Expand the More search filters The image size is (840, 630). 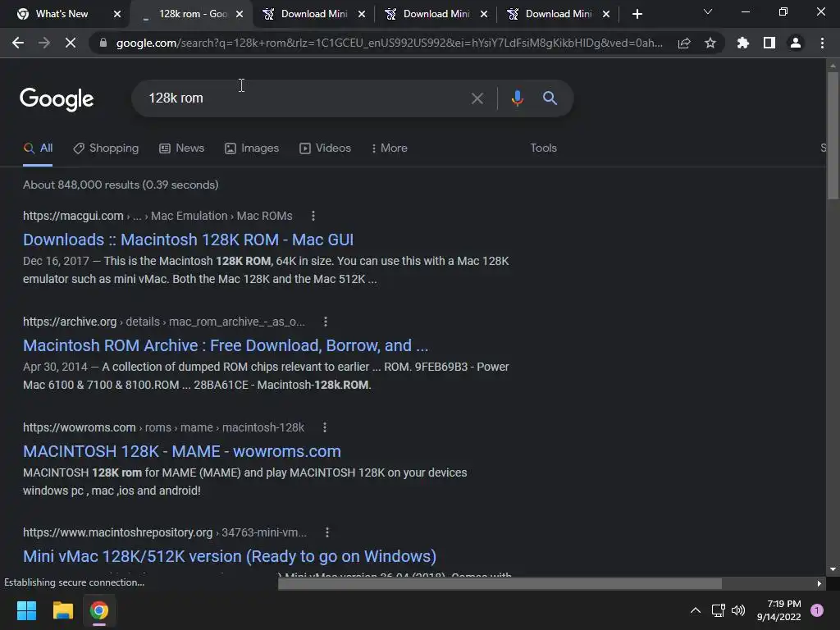pos(390,148)
